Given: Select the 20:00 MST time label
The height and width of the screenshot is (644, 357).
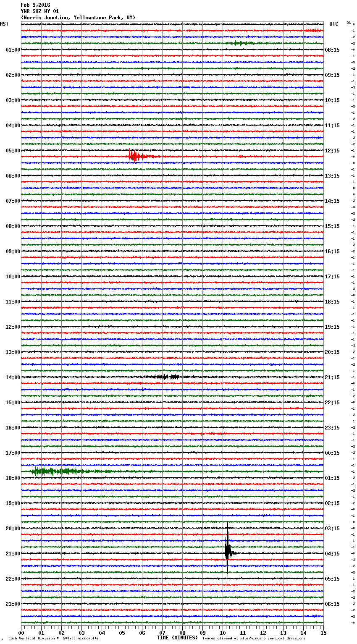Looking at the screenshot, I should pos(13,529).
